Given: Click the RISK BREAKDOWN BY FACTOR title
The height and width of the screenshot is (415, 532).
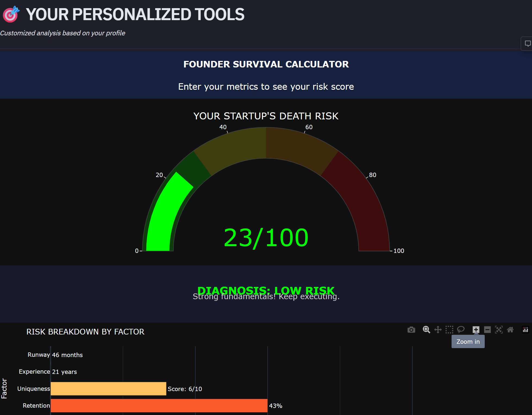Looking at the screenshot, I should [85, 332].
